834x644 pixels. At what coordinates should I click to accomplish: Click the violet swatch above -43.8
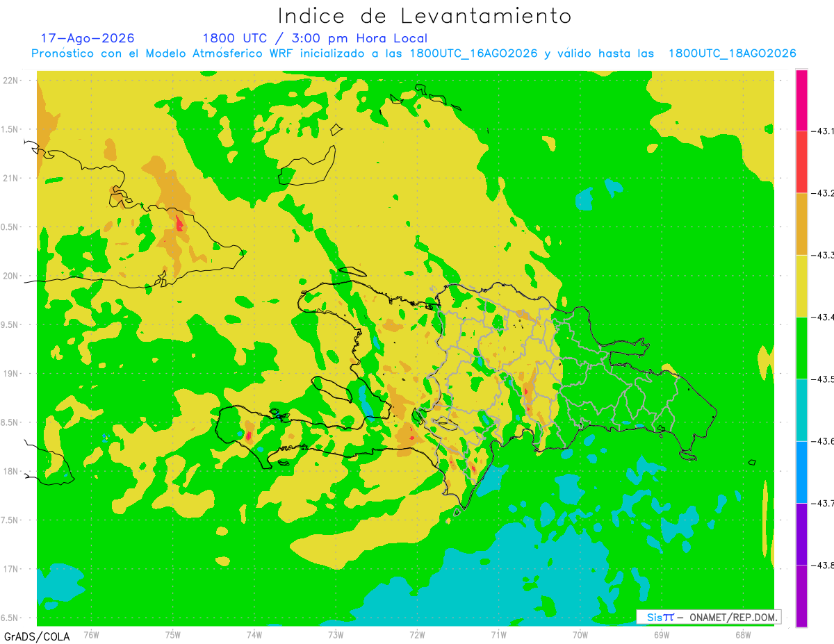point(801,534)
